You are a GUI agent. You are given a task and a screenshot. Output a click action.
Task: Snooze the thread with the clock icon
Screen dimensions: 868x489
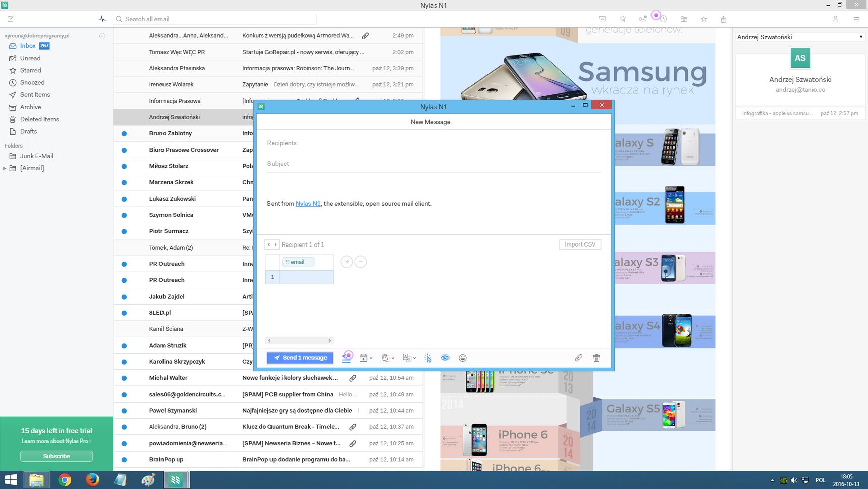(664, 19)
